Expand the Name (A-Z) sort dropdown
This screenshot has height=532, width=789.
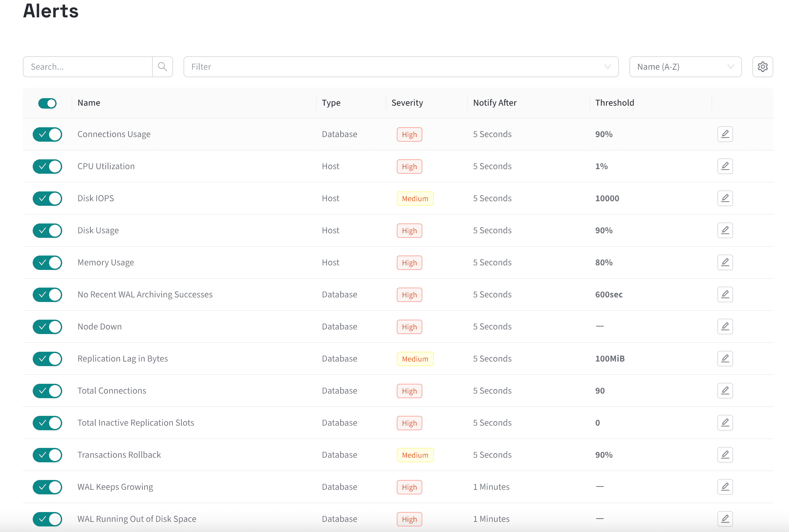pos(685,67)
